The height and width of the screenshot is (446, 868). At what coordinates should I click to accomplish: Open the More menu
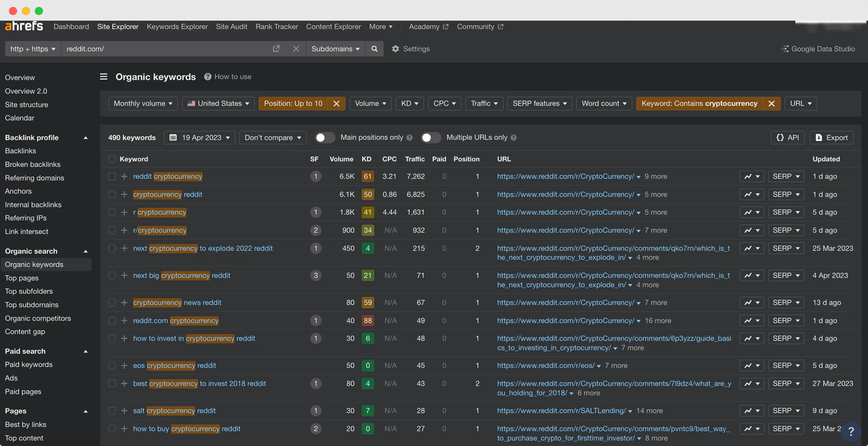pyautogui.click(x=381, y=26)
